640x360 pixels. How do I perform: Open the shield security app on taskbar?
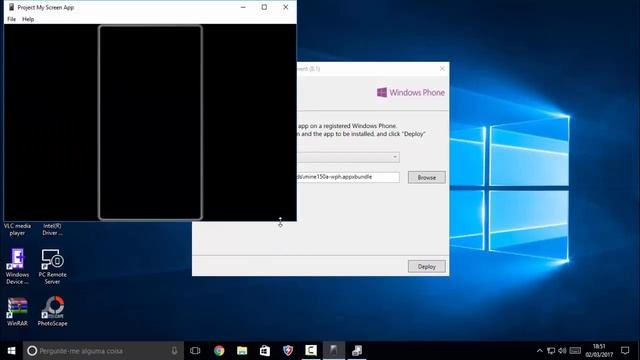[288, 351]
